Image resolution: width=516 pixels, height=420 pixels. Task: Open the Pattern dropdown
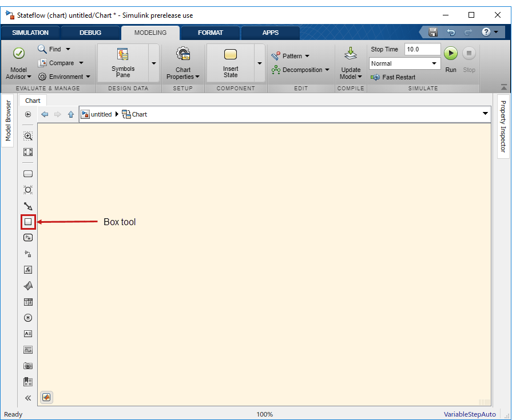click(x=290, y=56)
